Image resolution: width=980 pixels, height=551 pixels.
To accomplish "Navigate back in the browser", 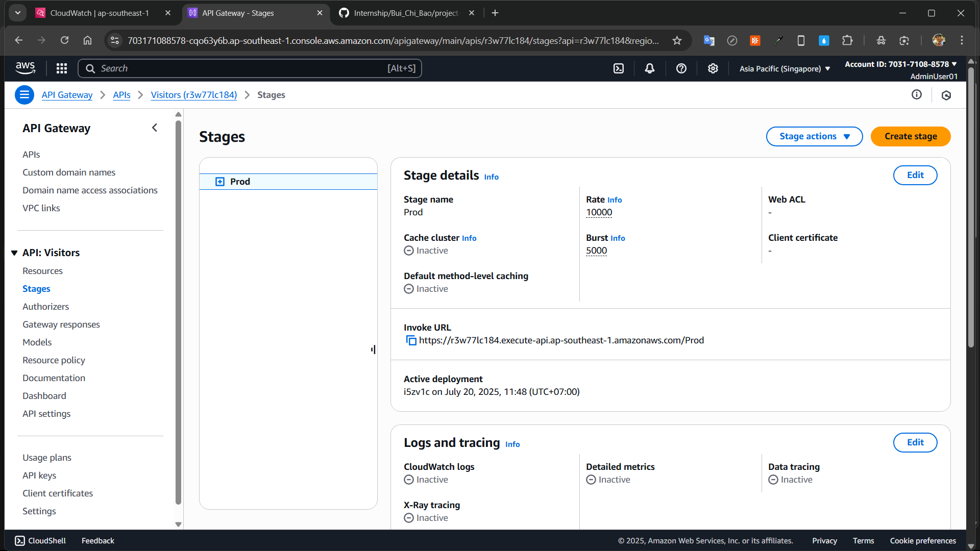I will click(x=19, y=40).
